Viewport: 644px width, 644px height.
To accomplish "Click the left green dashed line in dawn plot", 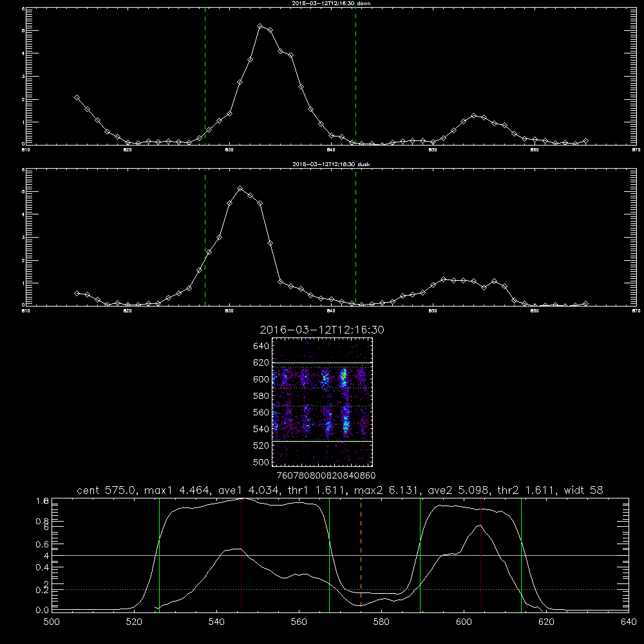I will pos(205,76).
